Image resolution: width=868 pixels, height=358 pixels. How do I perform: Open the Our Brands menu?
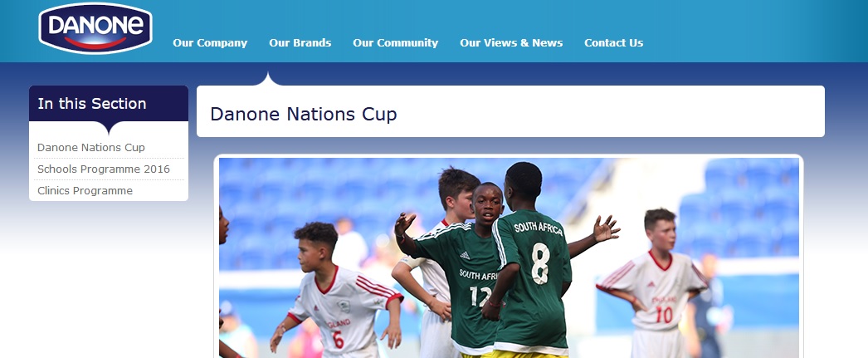(x=300, y=42)
